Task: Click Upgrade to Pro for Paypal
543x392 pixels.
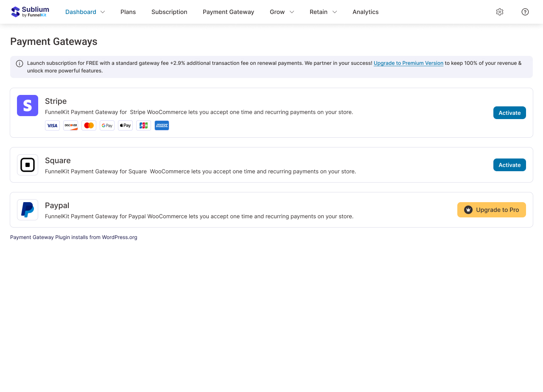Action: pos(492,210)
